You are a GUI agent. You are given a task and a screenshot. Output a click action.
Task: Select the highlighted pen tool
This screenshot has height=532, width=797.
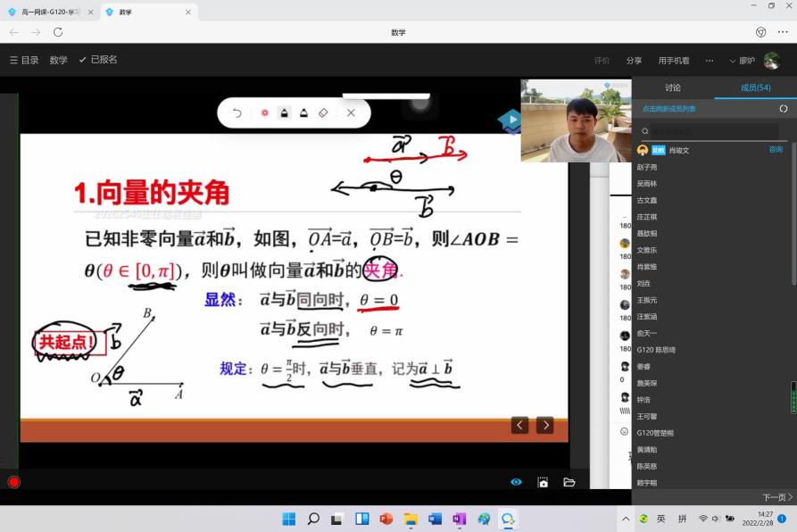click(x=284, y=113)
